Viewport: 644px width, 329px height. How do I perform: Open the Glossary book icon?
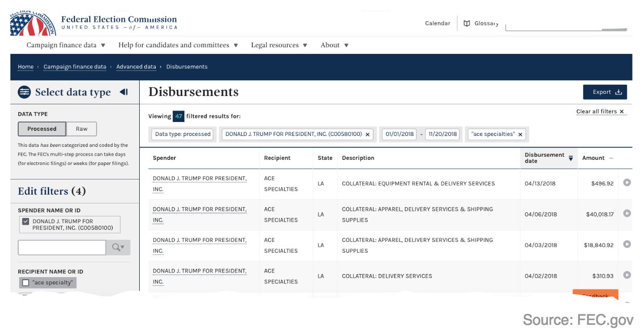click(467, 23)
